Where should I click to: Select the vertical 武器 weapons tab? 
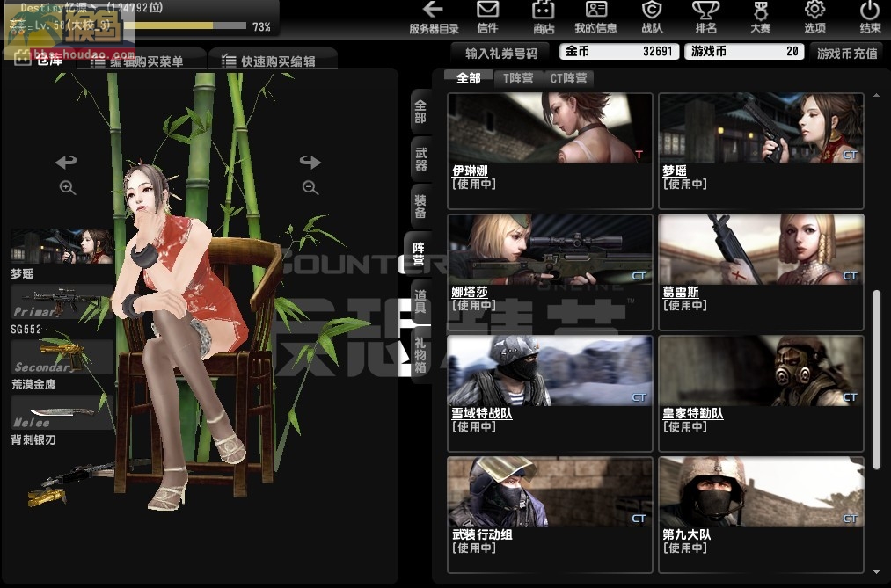(420, 159)
